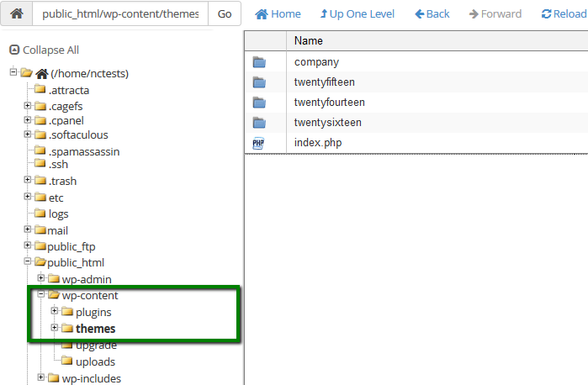The image size is (588, 385).
Task: Click the PHP file icon for index.php
Action: tap(258, 143)
